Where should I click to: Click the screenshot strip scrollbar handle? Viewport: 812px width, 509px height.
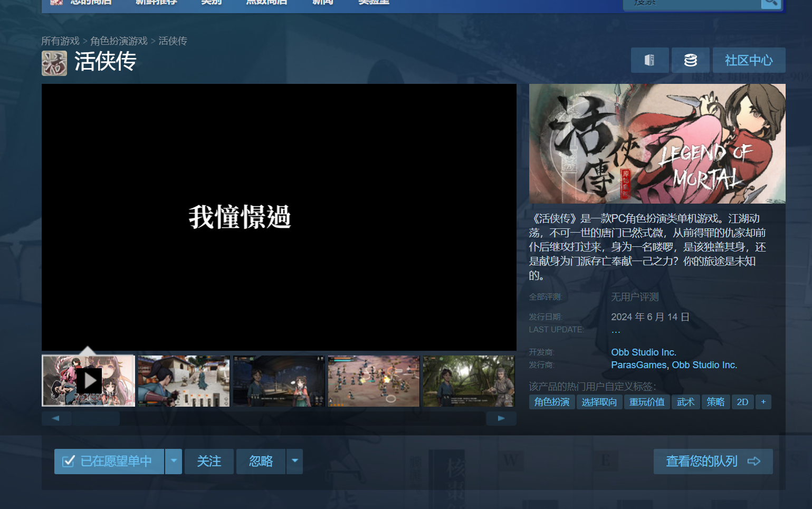pyautogui.click(x=96, y=418)
